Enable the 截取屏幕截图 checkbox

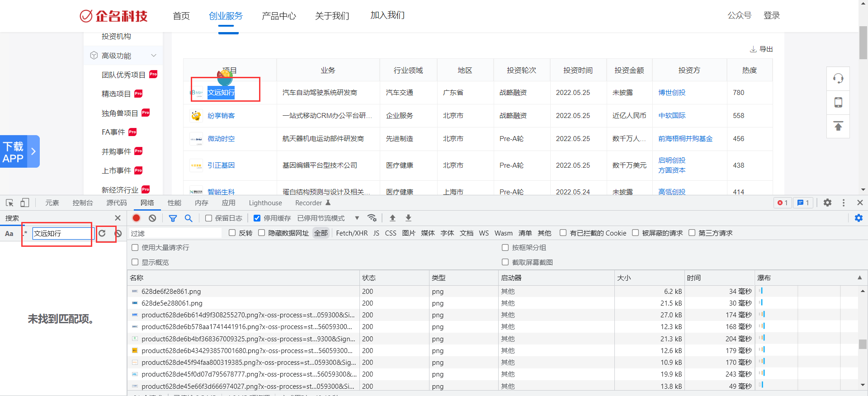click(x=505, y=262)
